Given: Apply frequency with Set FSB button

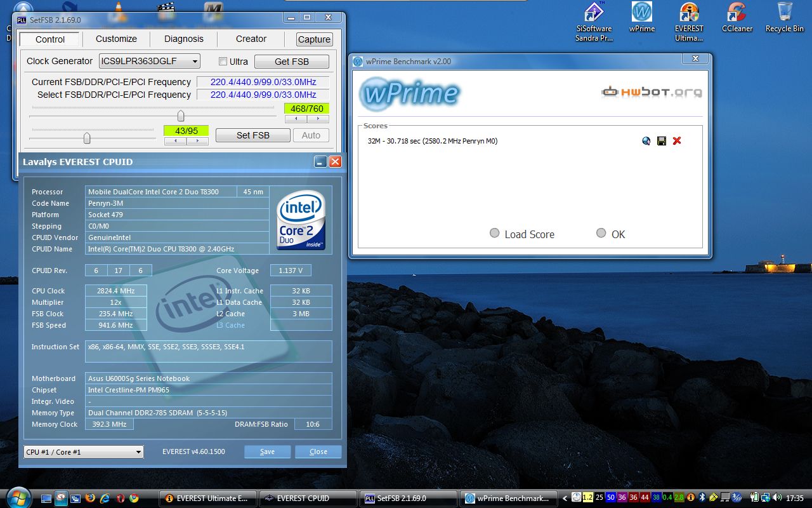Looking at the screenshot, I should pyautogui.click(x=253, y=135).
